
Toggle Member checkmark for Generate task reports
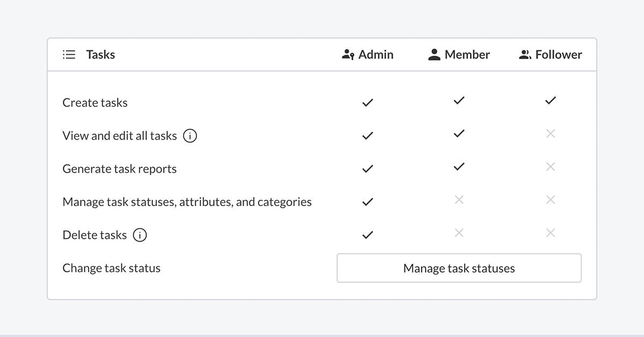[x=459, y=166]
